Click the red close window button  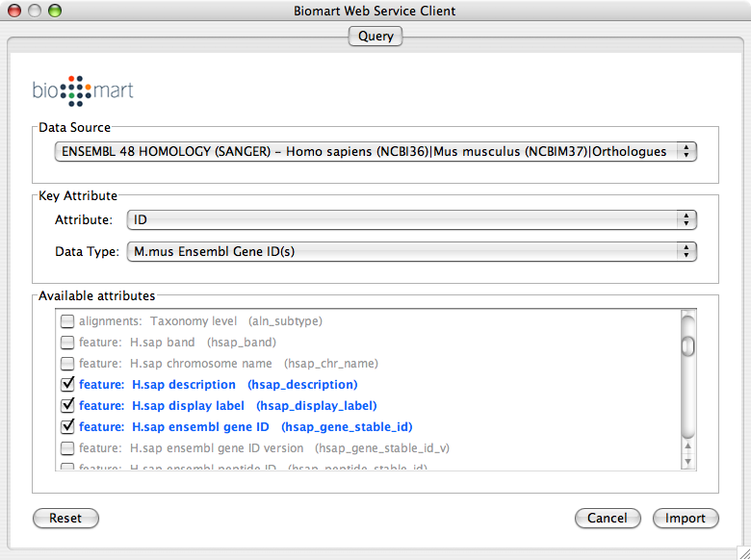13,12
